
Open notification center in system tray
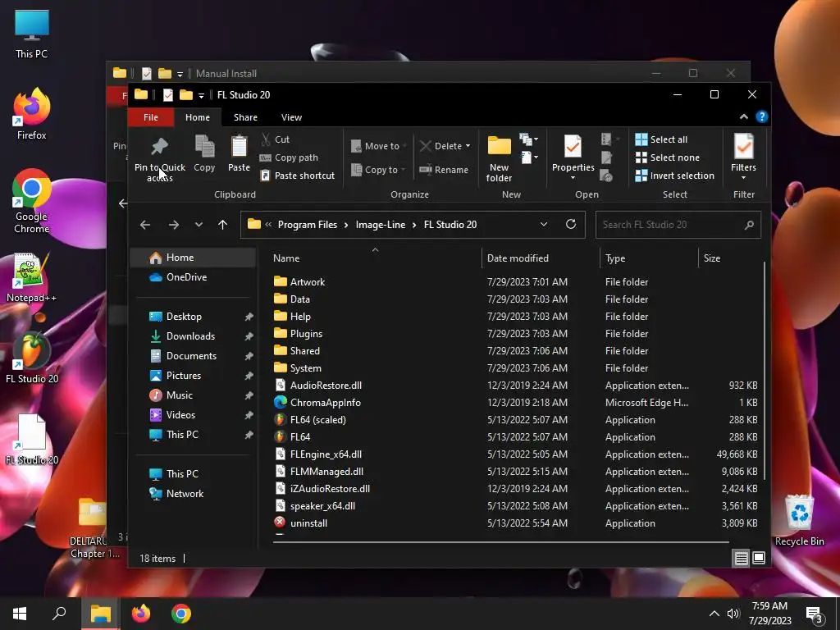815,614
